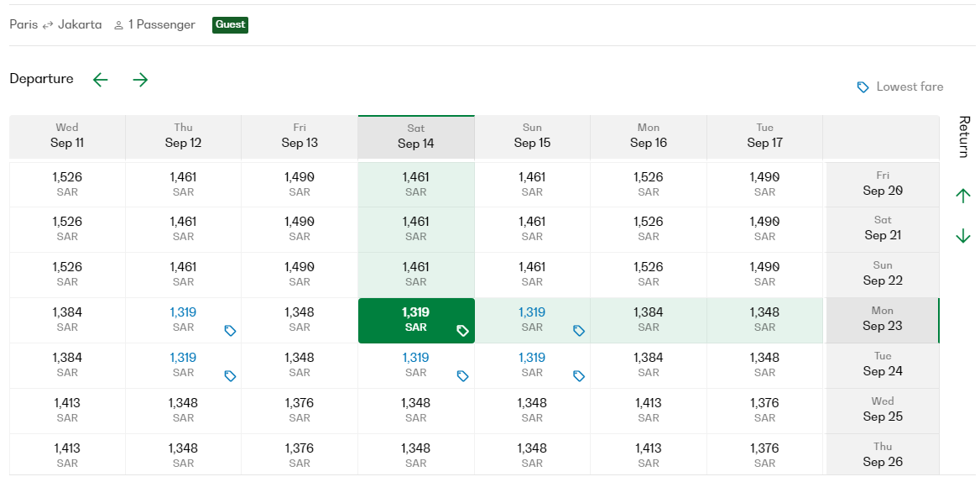Shift return dates earlier with up arrow
This screenshot has height=482, width=980.
[x=963, y=196]
